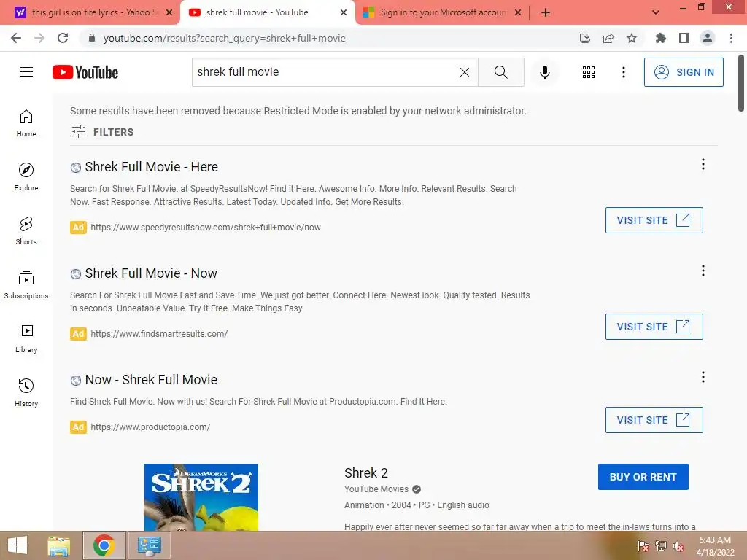The width and height of the screenshot is (747, 560).
Task: Click the SIGN IN button
Action: click(x=683, y=72)
